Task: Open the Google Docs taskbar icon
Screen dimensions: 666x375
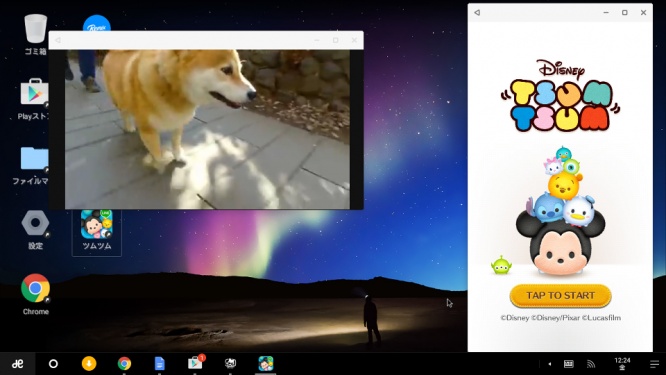Action: pyautogui.click(x=159, y=364)
